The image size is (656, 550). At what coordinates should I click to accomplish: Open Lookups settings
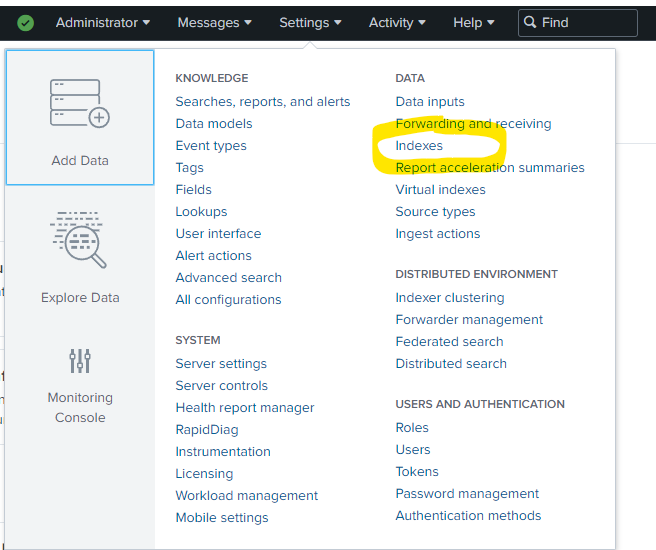click(201, 212)
